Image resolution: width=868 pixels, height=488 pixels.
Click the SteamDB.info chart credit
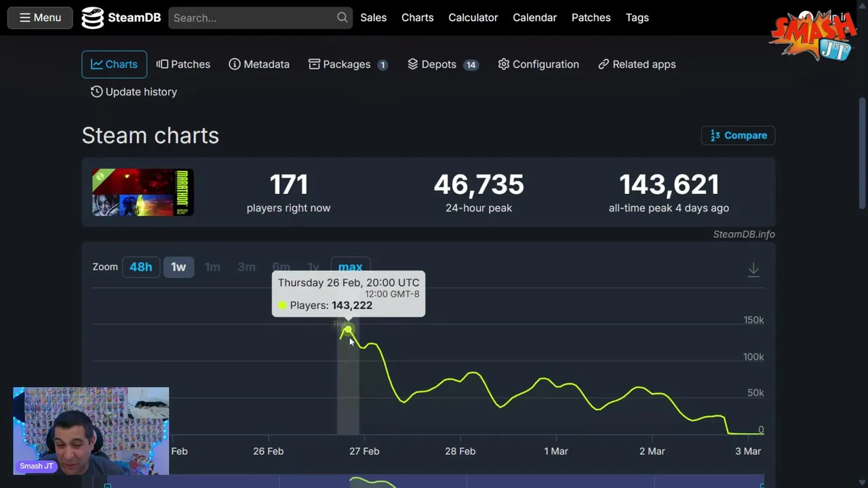[744, 235]
